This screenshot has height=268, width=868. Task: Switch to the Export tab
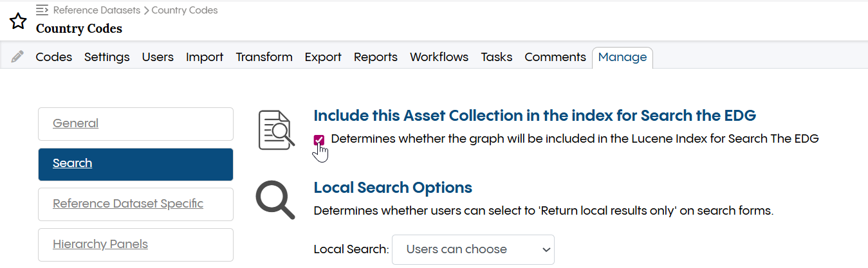pyautogui.click(x=323, y=57)
